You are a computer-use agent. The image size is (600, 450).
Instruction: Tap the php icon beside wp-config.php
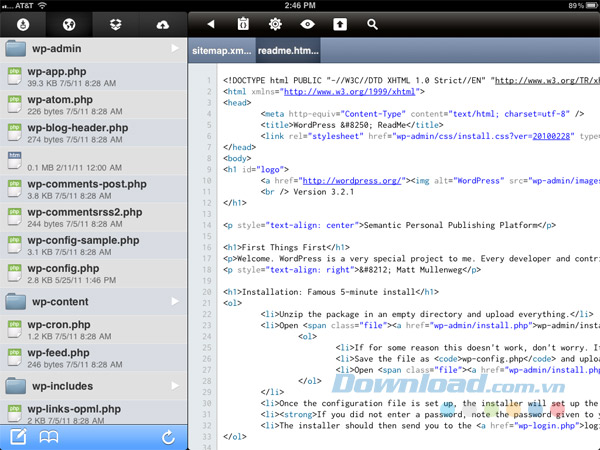[x=15, y=273]
